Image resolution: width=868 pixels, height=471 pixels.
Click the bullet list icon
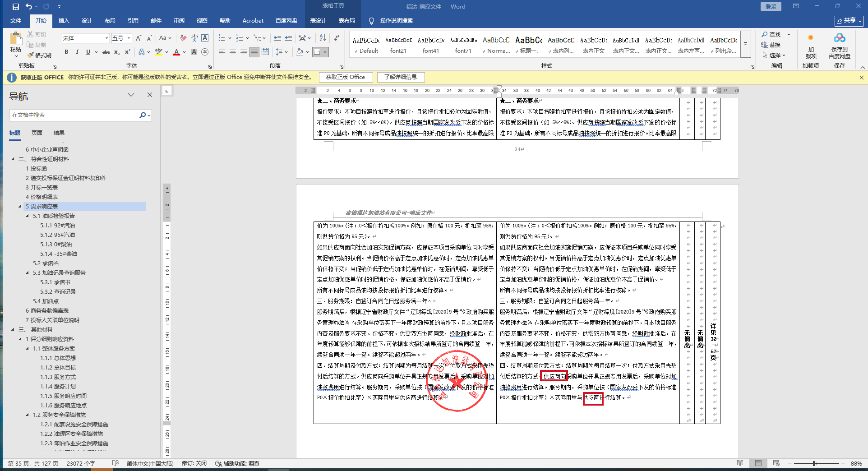[x=222, y=38]
